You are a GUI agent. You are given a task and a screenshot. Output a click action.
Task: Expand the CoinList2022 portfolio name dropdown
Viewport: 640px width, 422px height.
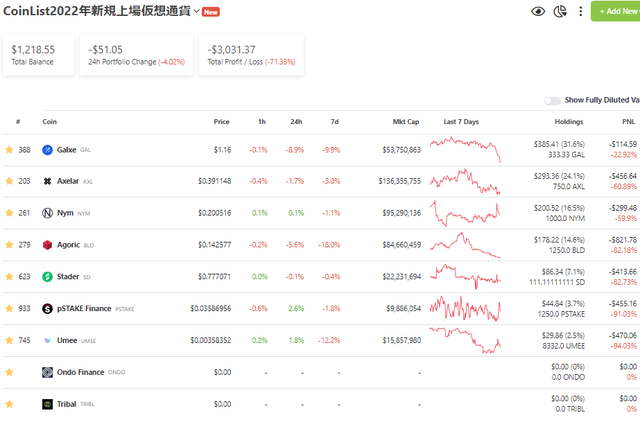(196, 11)
